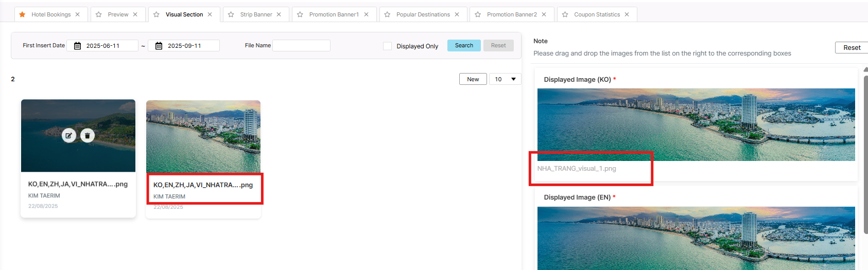Close the Preview tab
This screenshot has width=868, height=270.
click(135, 14)
